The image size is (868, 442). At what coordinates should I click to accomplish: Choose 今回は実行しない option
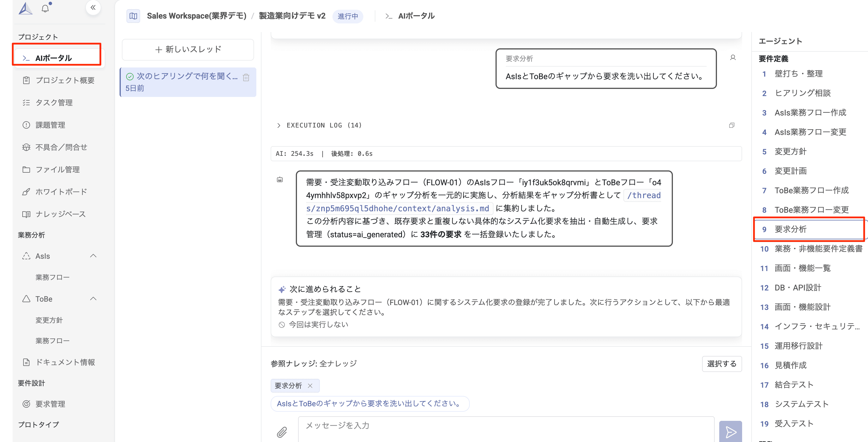click(x=313, y=324)
